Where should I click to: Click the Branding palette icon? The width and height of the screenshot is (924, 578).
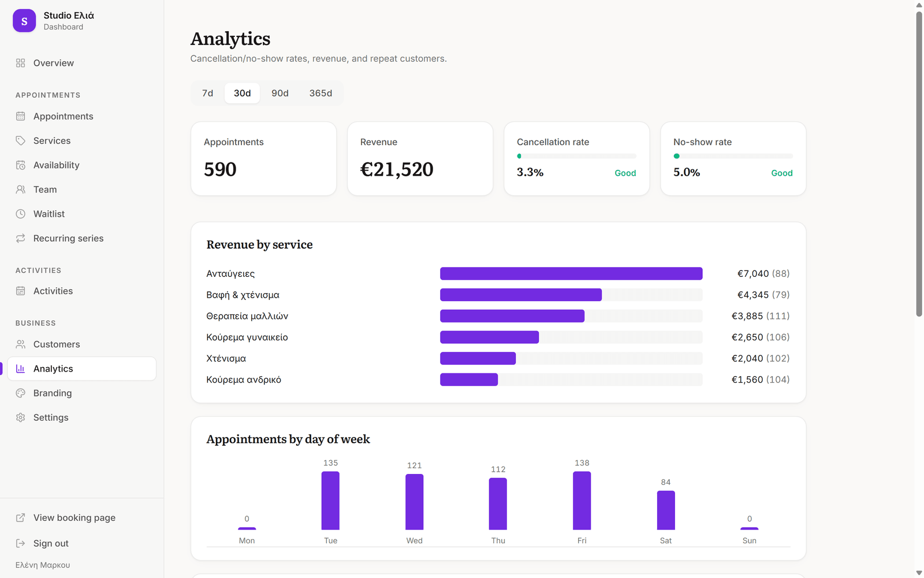click(21, 393)
